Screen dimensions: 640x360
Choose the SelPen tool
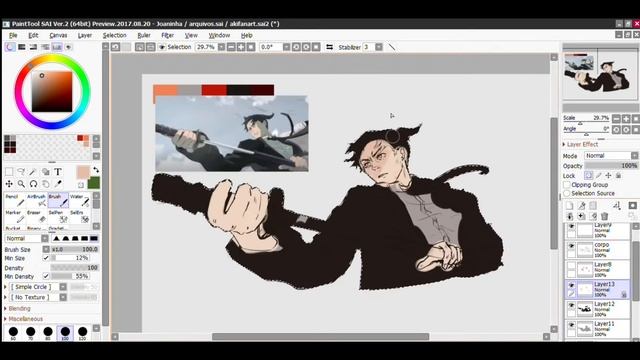tap(58, 216)
